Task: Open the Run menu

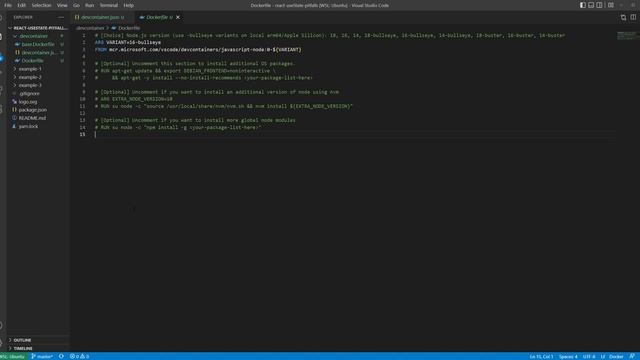Action: (x=89, y=5)
